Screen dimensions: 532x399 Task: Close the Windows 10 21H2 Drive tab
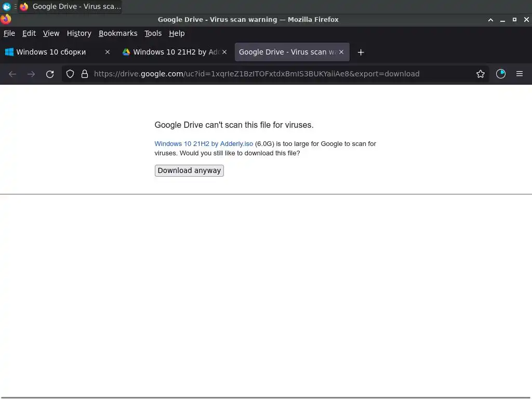coord(224,52)
